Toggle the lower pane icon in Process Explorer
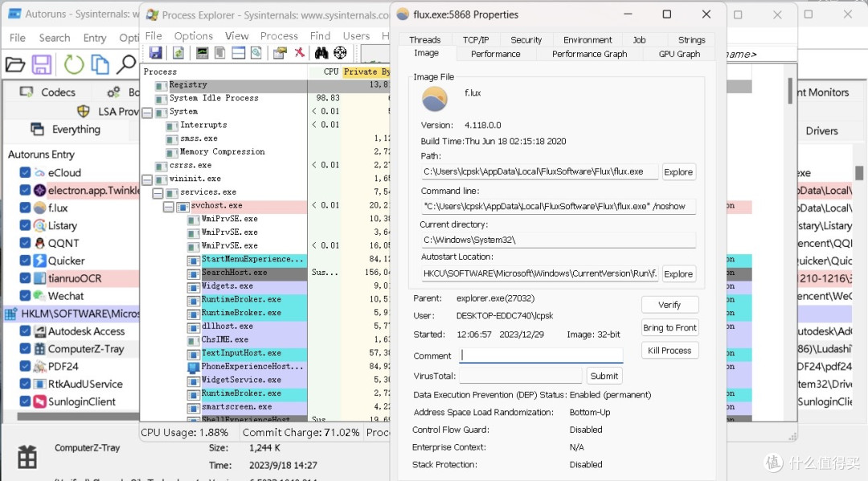The width and height of the screenshot is (868, 481). (239, 52)
